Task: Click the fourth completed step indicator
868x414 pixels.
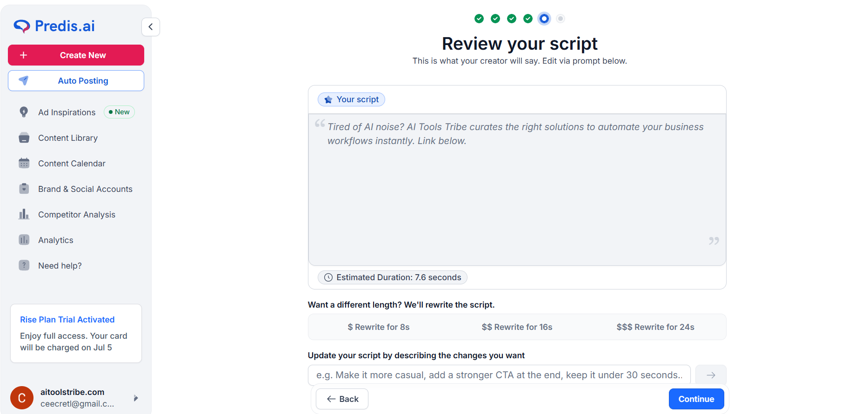Action: click(x=528, y=19)
